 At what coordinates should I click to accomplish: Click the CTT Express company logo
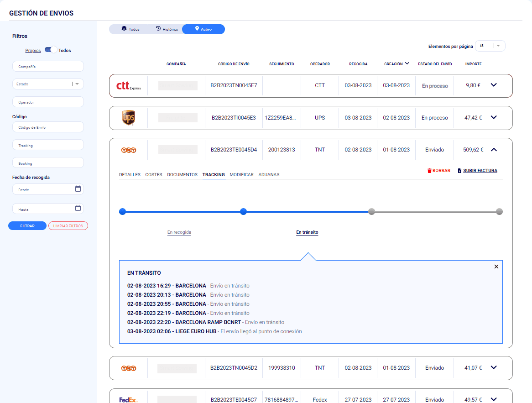[x=128, y=86]
